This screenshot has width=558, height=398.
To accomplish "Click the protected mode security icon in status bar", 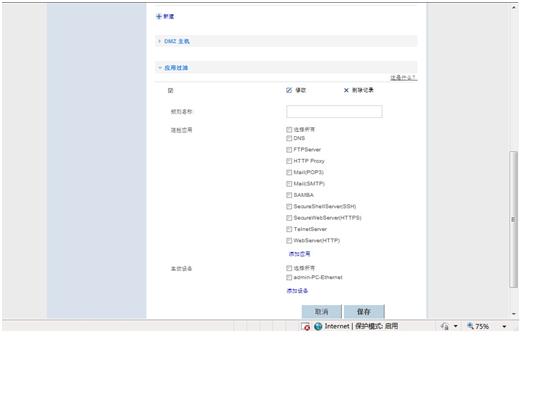I will tap(444, 326).
